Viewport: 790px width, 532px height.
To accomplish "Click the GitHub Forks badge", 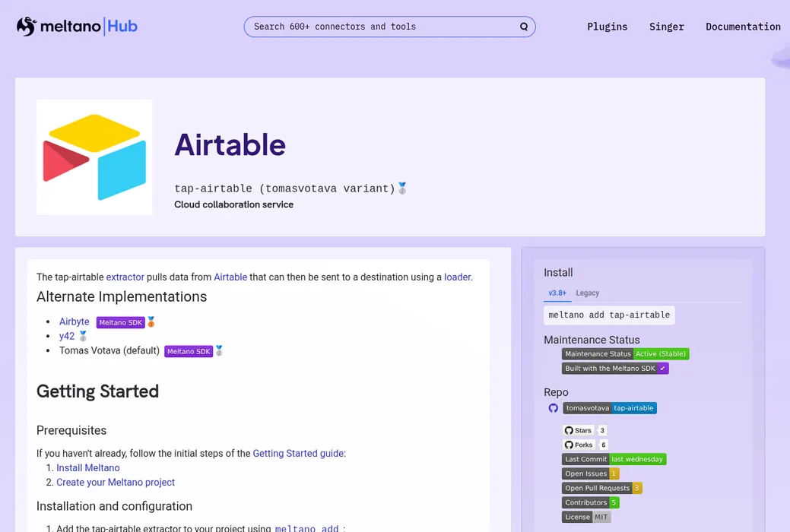I will pos(585,445).
